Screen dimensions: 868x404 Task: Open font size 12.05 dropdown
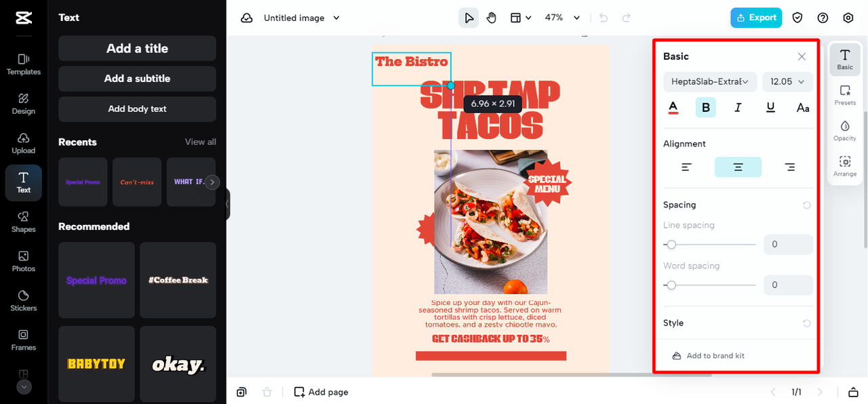click(x=787, y=81)
